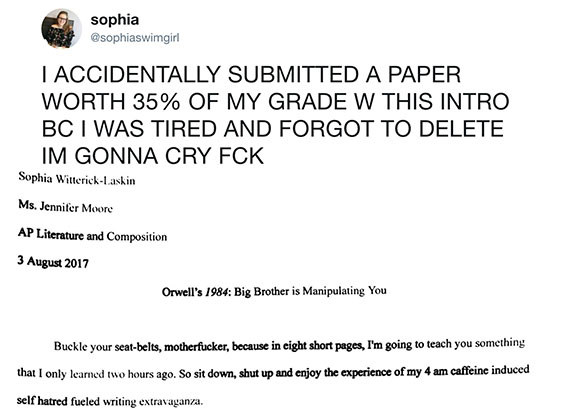Click the display name "sophia"

tap(115, 19)
